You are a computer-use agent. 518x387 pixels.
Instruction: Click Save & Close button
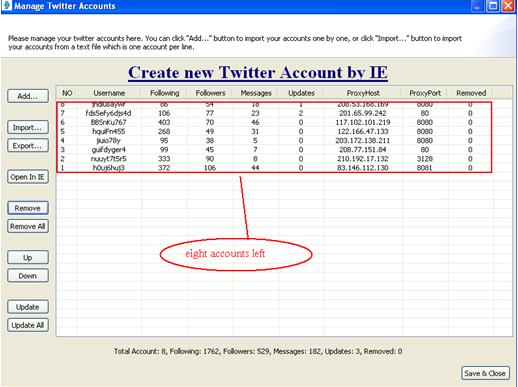[485, 373]
